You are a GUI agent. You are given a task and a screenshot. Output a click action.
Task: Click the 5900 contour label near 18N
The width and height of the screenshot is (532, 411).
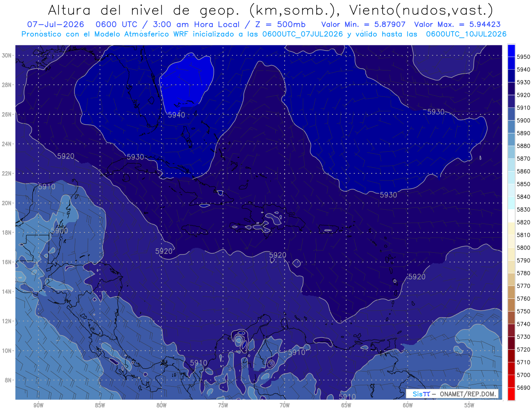click(x=59, y=231)
